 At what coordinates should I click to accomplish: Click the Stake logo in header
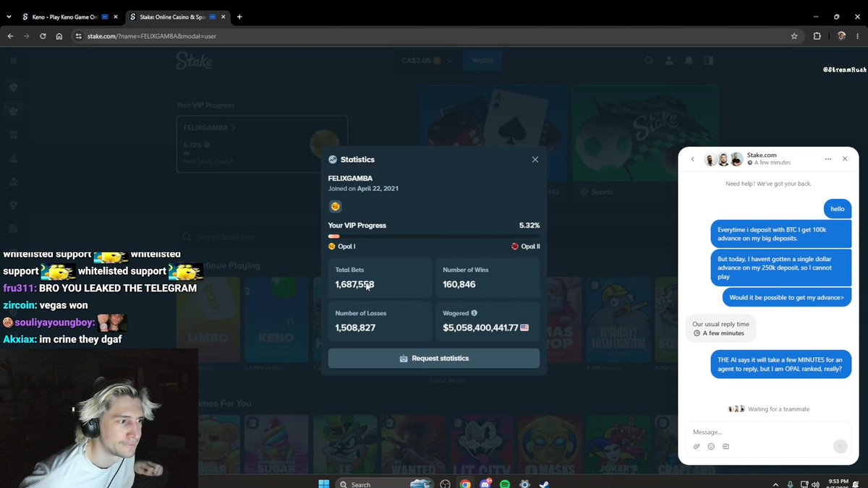pyautogui.click(x=194, y=61)
